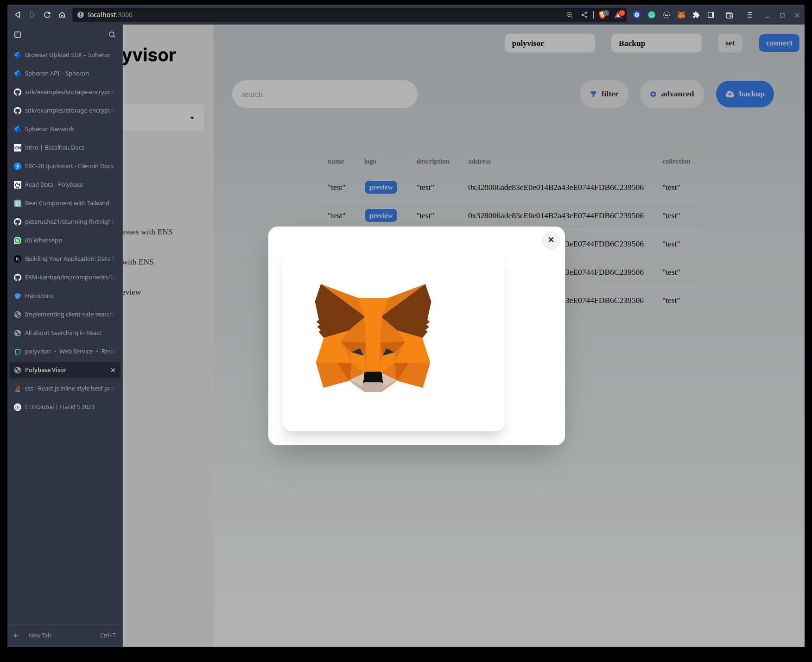This screenshot has height=662, width=812.
Task: Switch to intro | Bacalhau Docs tab
Action: pyautogui.click(x=65, y=147)
